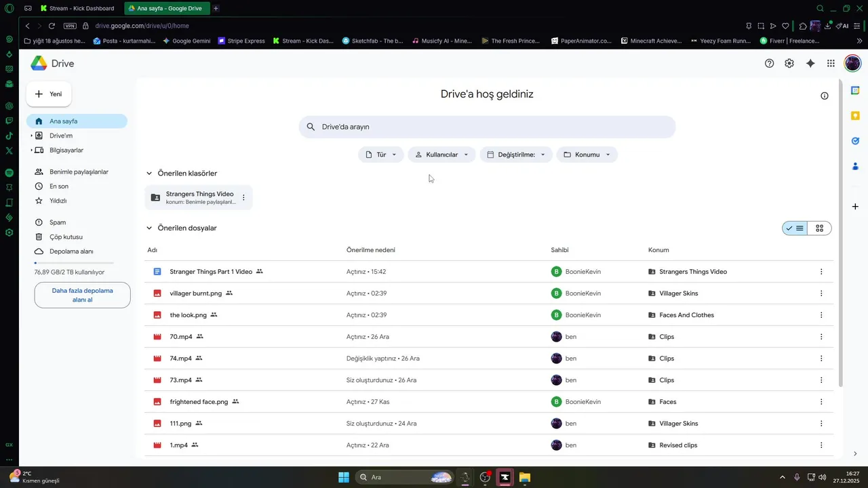Expand the Bilgisayarlar tree arrow
Viewport: 868px width, 488px height.
tap(31, 150)
